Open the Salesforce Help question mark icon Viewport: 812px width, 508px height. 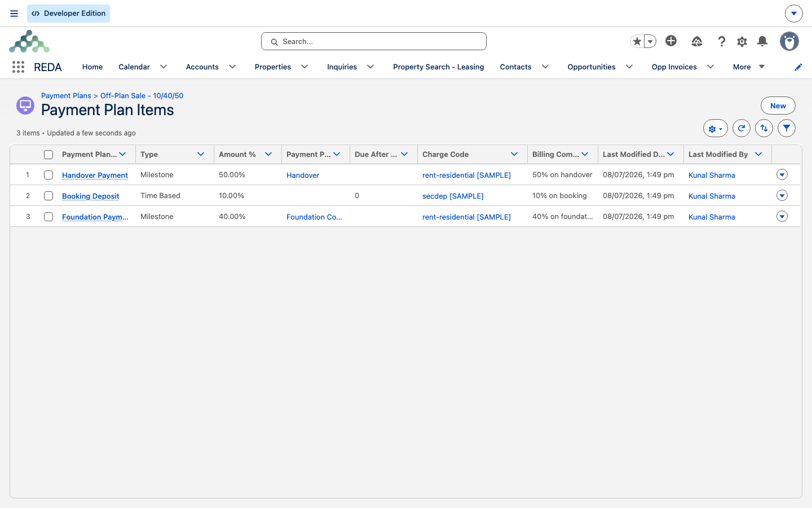721,41
